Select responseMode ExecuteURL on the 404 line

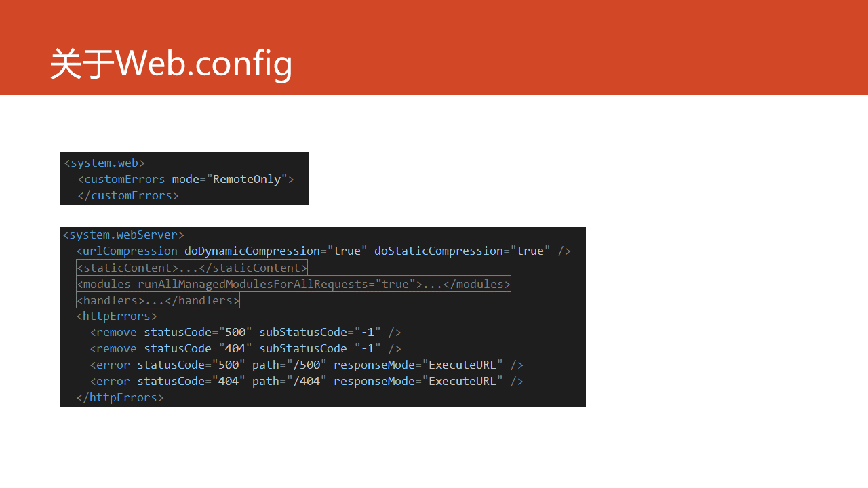[418, 381]
